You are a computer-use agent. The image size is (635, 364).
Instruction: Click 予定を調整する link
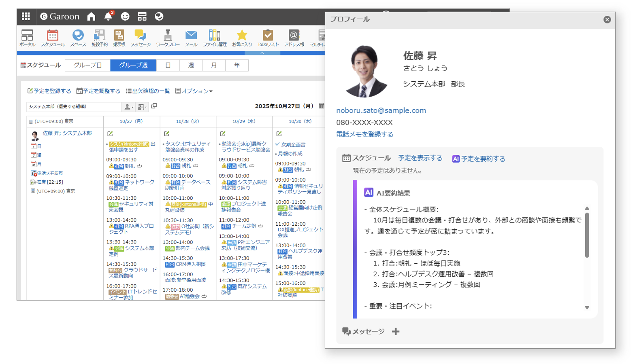coord(98,91)
